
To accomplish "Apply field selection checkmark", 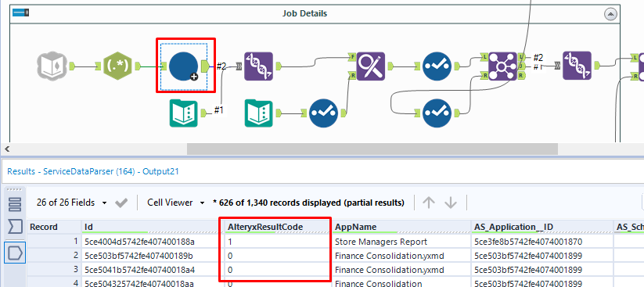I will (121, 203).
